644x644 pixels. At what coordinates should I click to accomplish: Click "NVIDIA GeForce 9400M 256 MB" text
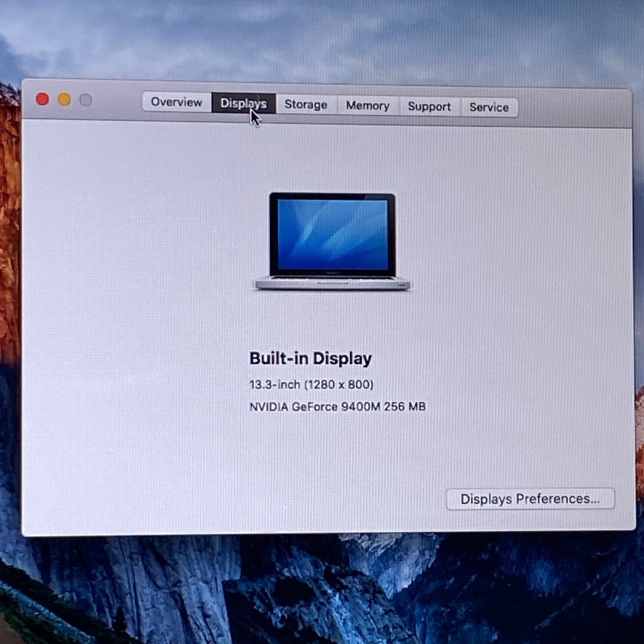click(337, 407)
